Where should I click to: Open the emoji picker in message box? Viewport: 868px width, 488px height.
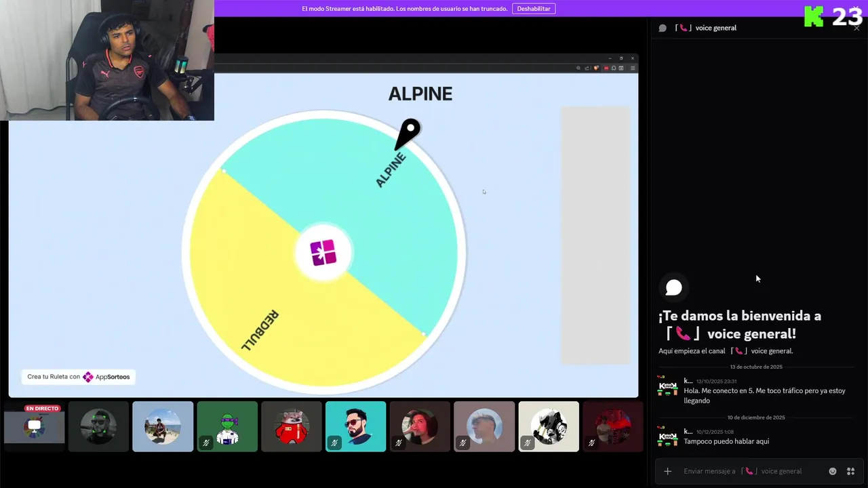(833, 471)
